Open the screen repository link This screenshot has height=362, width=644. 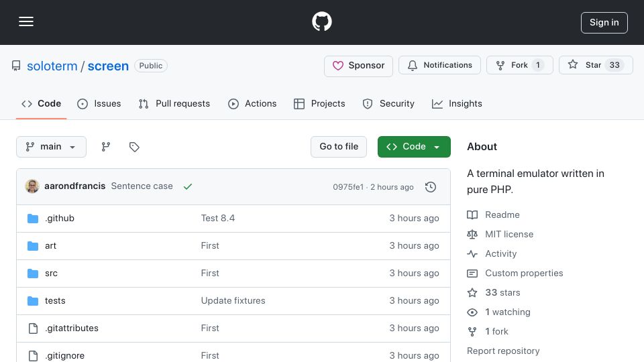pos(108,66)
